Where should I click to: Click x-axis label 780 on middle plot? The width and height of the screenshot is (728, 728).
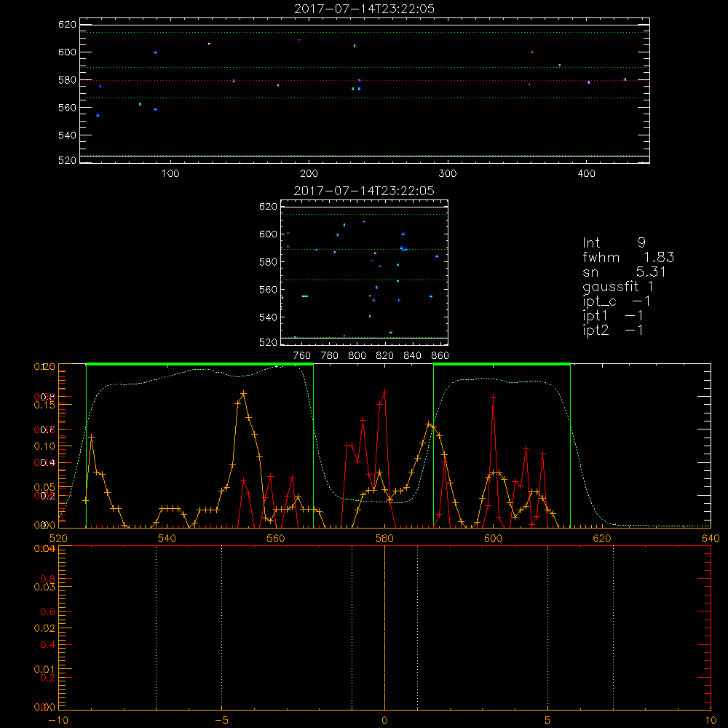330,356
